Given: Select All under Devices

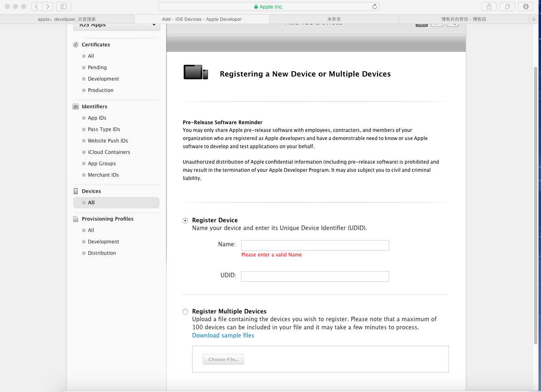Looking at the screenshot, I should (116, 203).
